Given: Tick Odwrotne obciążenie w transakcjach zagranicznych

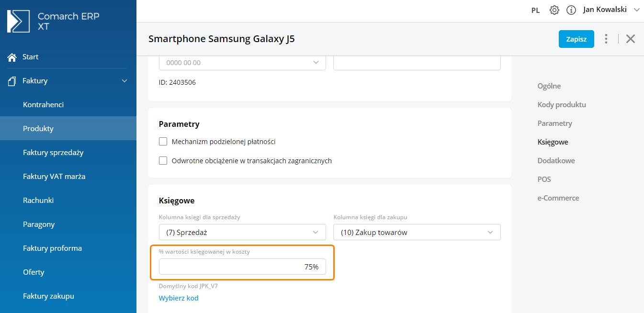Looking at the screenshot, I should pyautogui.click(x=163, y=161).
